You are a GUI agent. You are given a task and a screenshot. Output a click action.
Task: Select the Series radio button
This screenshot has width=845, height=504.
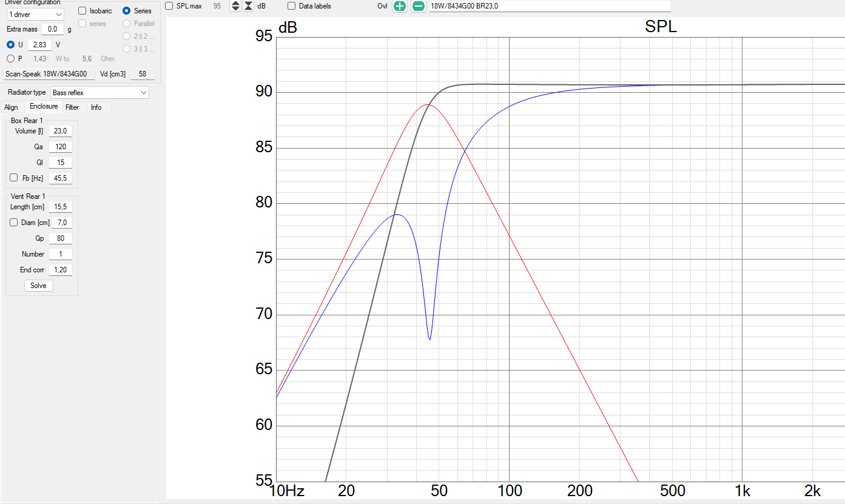tap(127, 11)
